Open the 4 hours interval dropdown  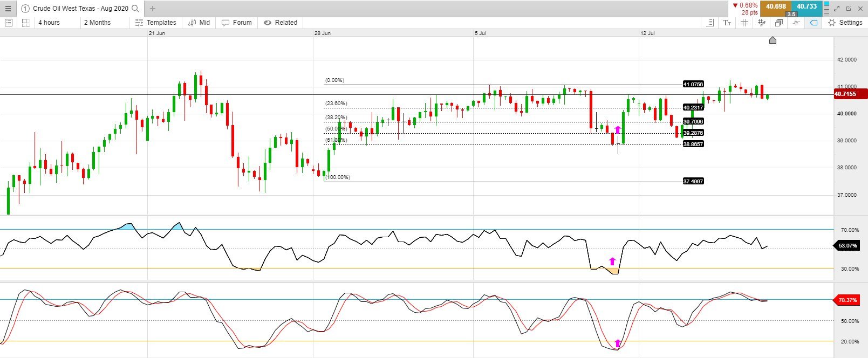(x=49, y=23)
